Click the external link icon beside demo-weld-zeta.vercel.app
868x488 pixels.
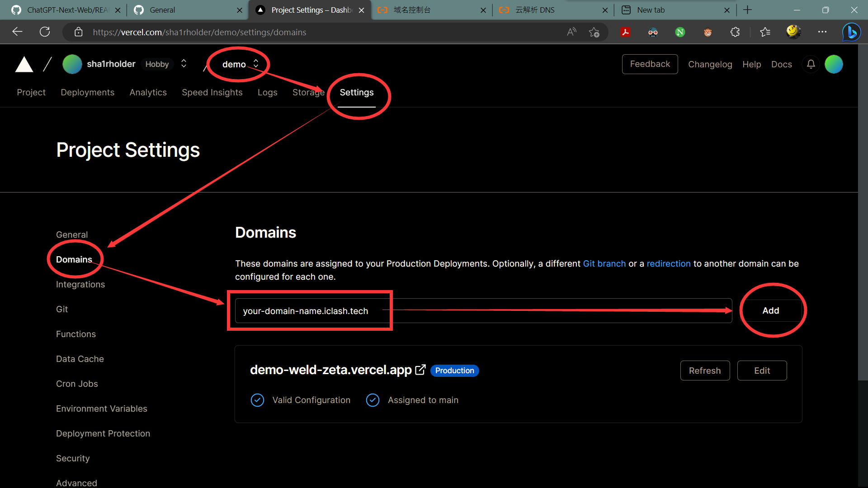(x=420, y=370)
